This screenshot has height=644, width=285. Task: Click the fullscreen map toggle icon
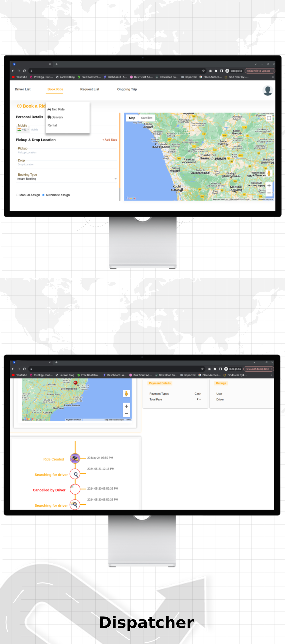click(x=269, y=118)
